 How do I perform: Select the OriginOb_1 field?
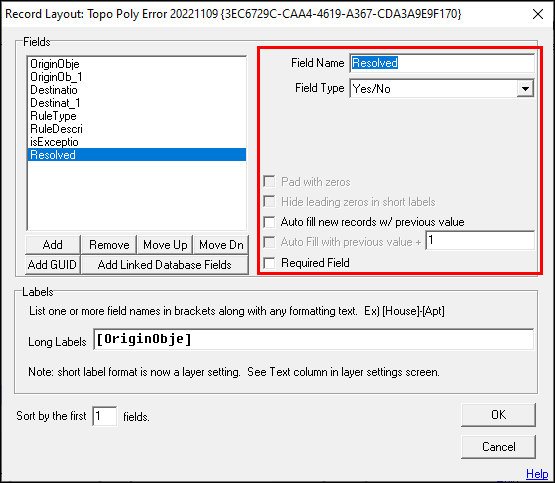137,77
